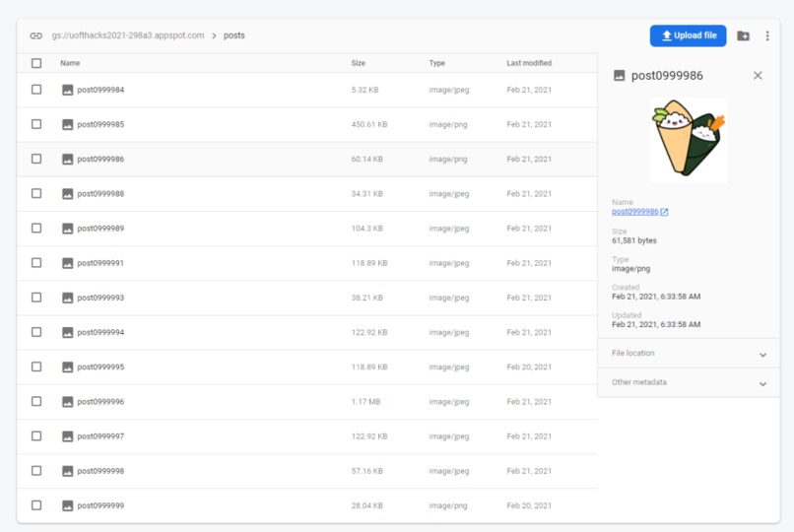Close the post0999986 details panel
This screenshot has height=532, width=794.
[758, 76]
